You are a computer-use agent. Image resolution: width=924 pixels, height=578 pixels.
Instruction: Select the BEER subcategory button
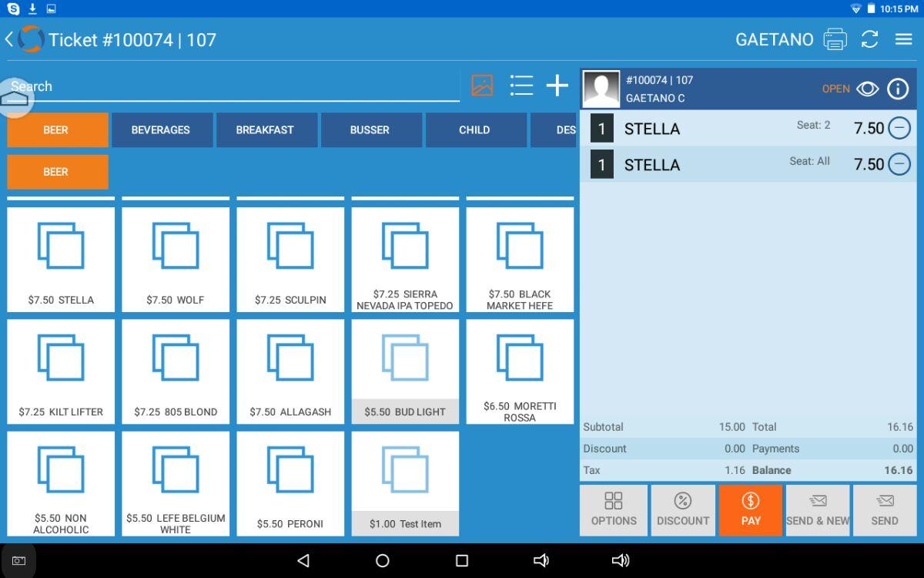click(58, 172)
